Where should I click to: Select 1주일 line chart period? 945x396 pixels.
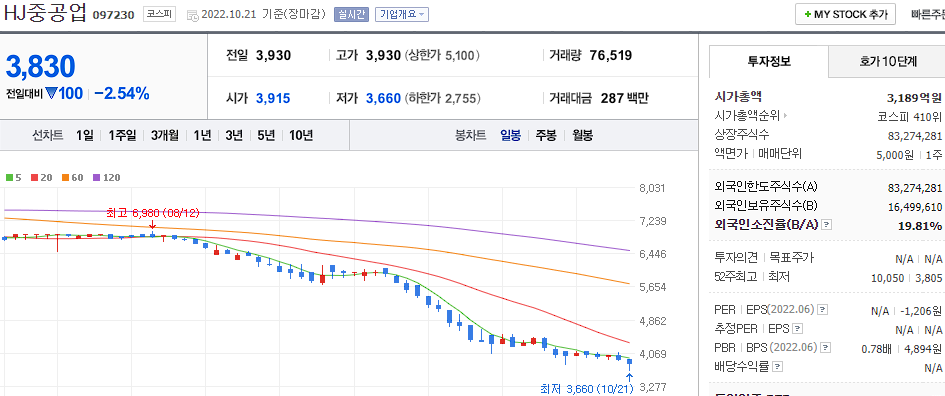click(x=122, y=136)
